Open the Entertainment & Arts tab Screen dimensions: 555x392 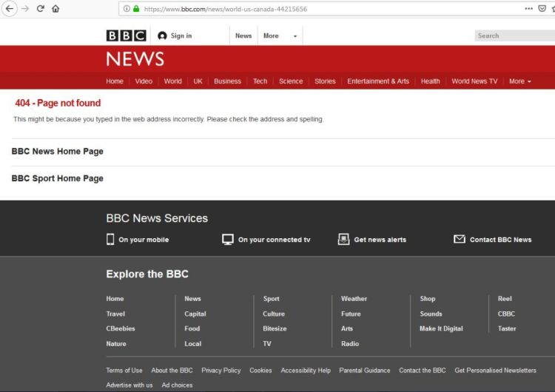[x=378, y=81]
